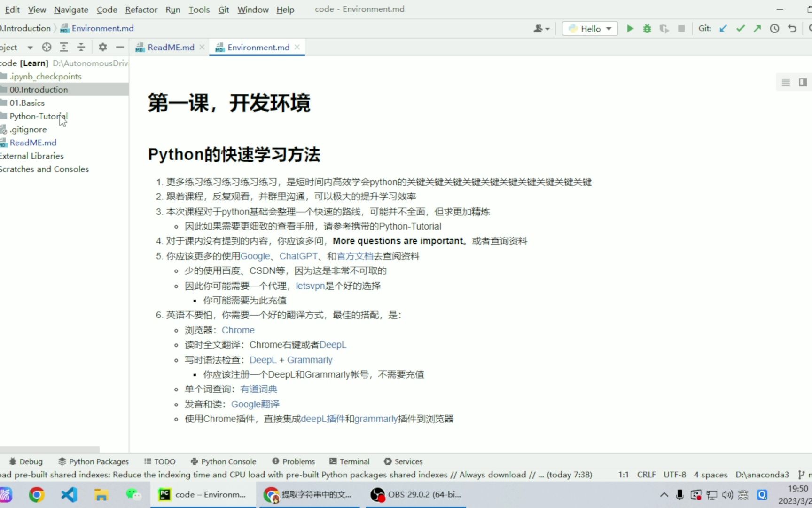
Task: Hide the project tool window
Action: (120, 47)
